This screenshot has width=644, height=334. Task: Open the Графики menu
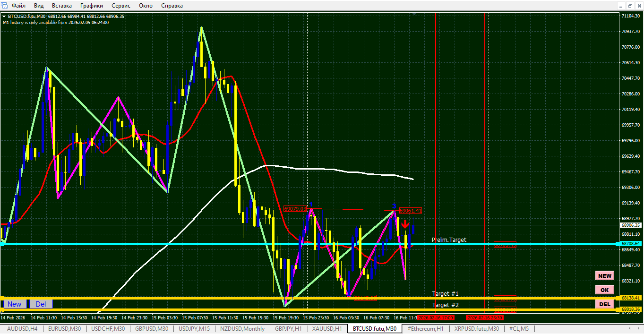click(x=92, y=6)
